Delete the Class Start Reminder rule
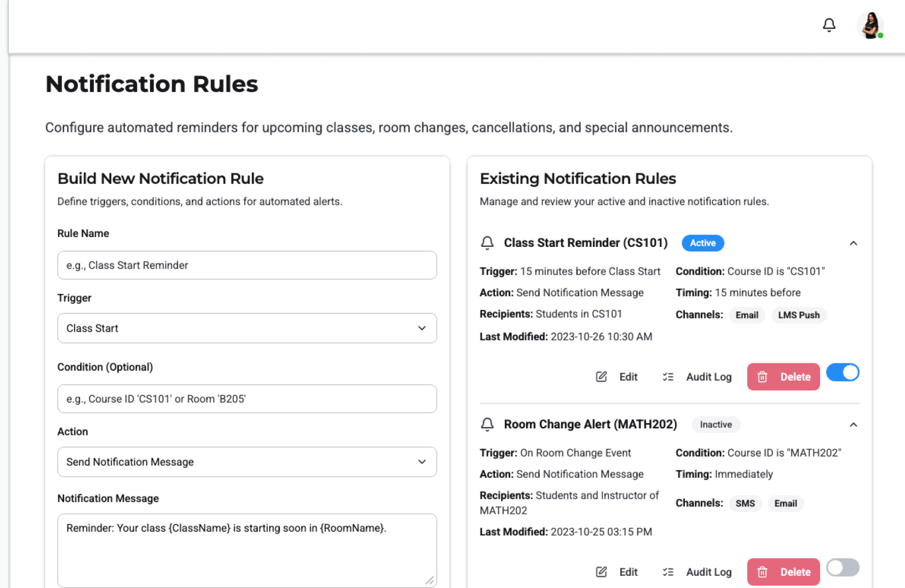Image resolution: width=905 pixels, height=588 pixels. point(783,377)
